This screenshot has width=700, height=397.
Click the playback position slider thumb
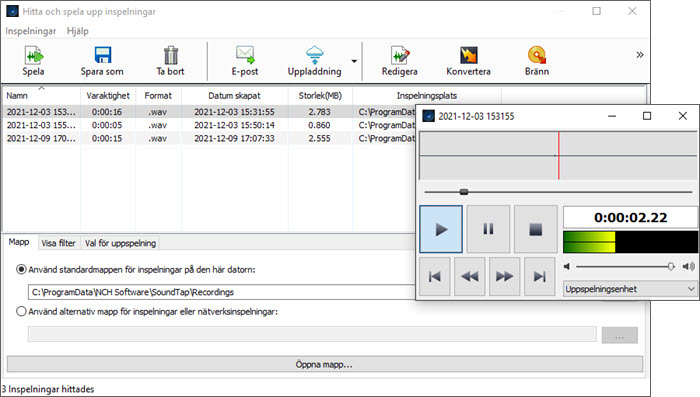point(464,192)
